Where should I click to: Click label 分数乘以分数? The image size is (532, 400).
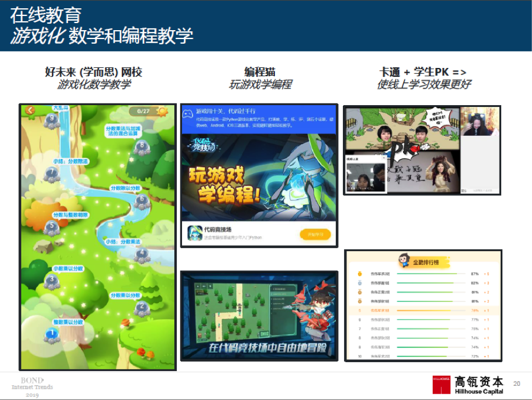coord(125,295)
